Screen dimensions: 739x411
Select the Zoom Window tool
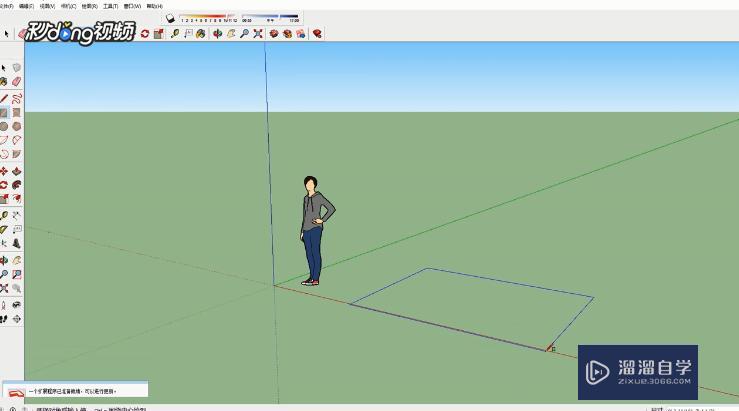coord(17,274)
